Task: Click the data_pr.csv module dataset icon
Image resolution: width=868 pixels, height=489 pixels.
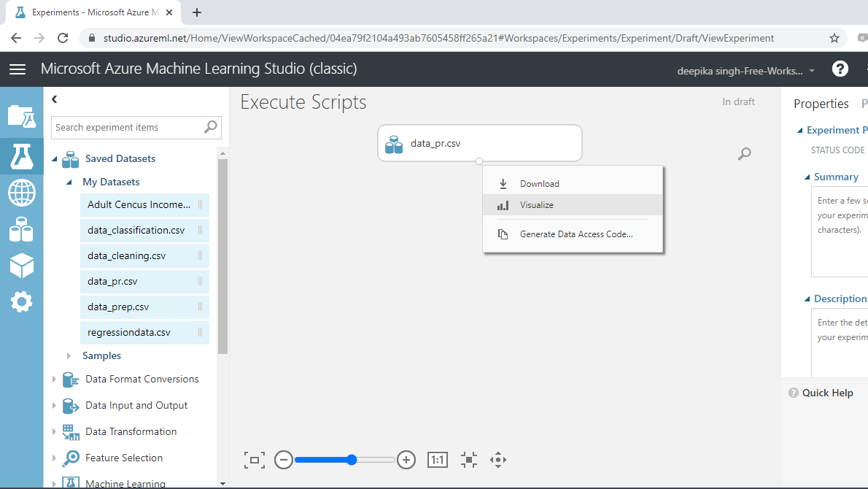Action: pos(394,145)
